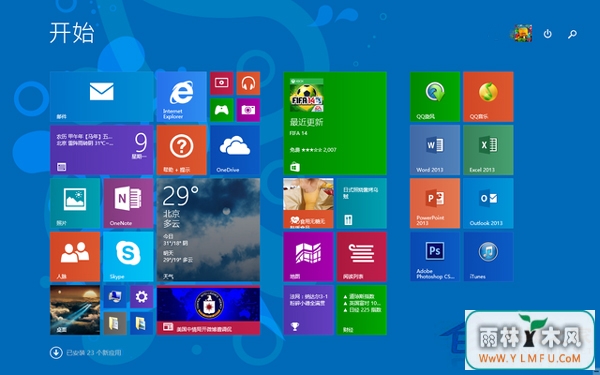Image resolution: width=600 pixels, height=375 pixels.
Task: Open the OneDrive cloud tile
Action: (x=235, y=150)
